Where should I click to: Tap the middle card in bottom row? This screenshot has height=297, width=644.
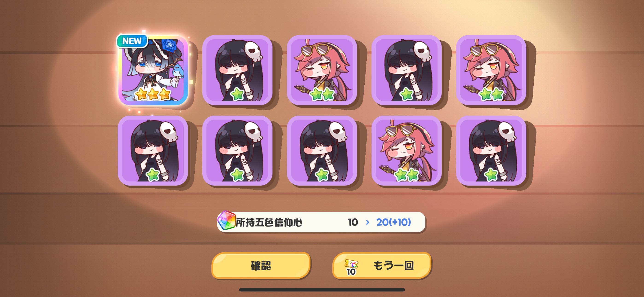click(322, 151)
